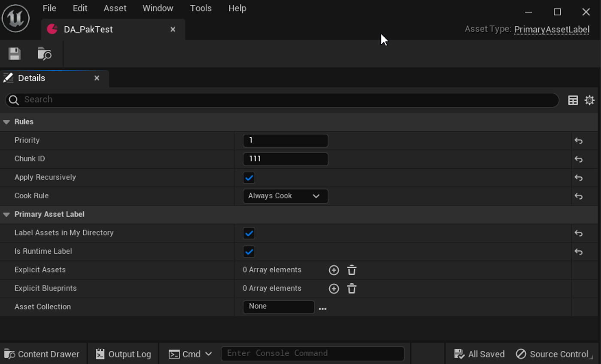The width and height of the screenshot is (601, 364).
Task: Reset Cook Rule to default
Action: click(x=579, y=196)
